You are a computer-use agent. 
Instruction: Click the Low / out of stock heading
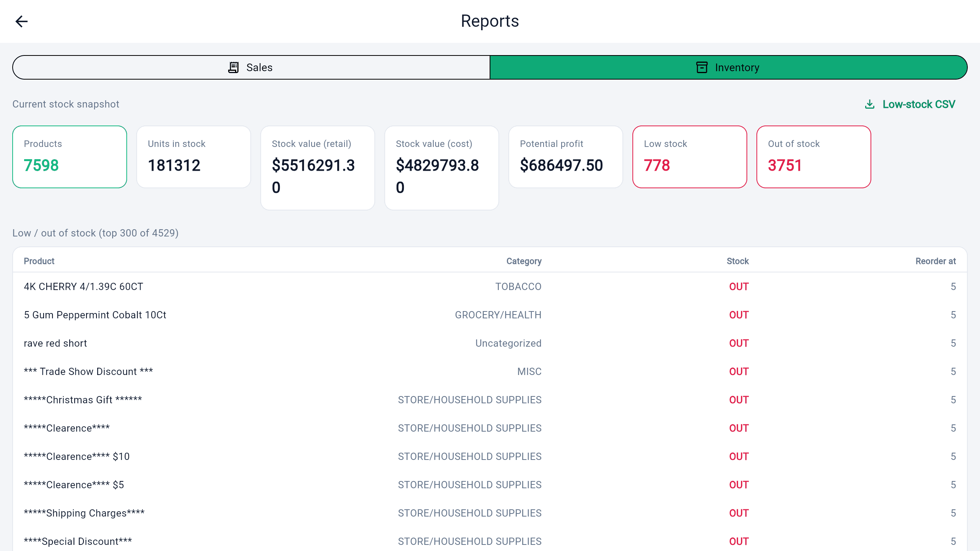[x=95, y=233]
